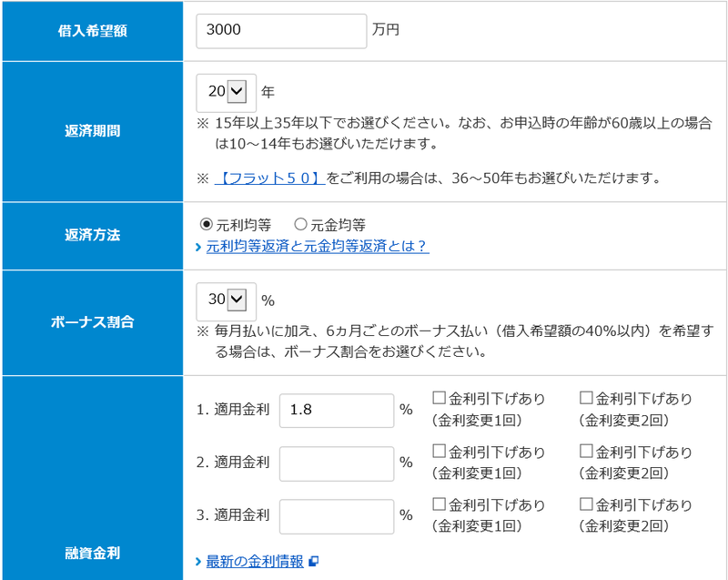Click the 1. 適用金利 field showing 1.8
The width and height of the screenshot is (728, 580).
pos(337,411)
